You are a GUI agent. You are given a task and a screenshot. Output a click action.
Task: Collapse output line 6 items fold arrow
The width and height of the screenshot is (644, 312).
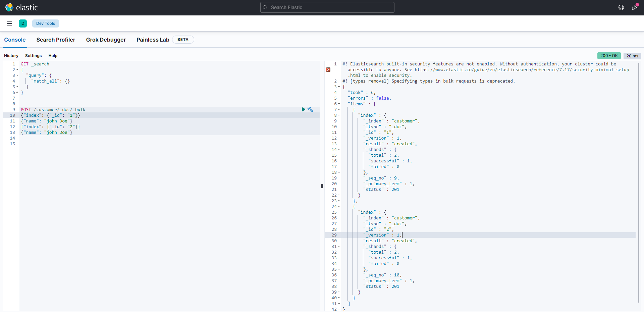pos(339,104)
